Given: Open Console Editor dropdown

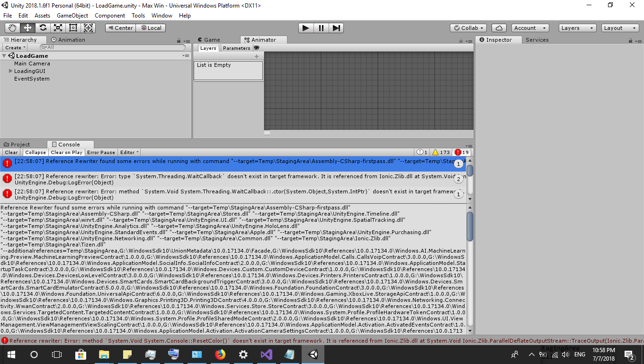Looking at the screenshot, I should click(x=129, y=152).
